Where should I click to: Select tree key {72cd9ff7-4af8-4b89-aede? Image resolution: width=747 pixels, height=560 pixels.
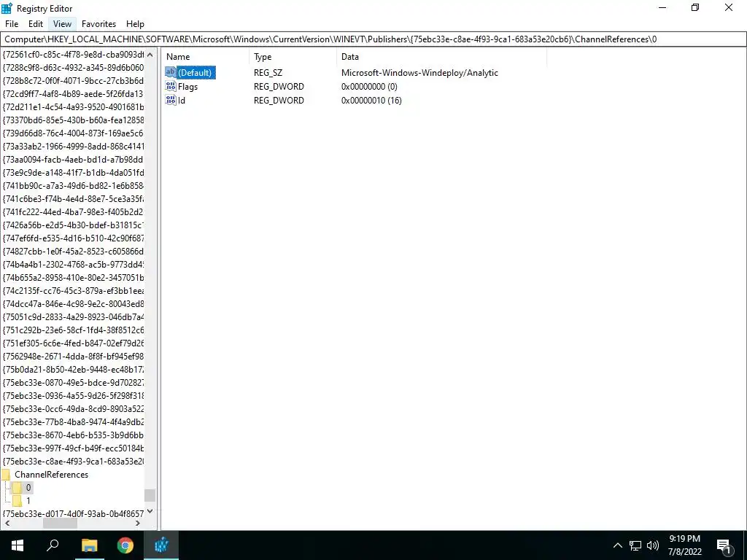click(x=73, y=94)
